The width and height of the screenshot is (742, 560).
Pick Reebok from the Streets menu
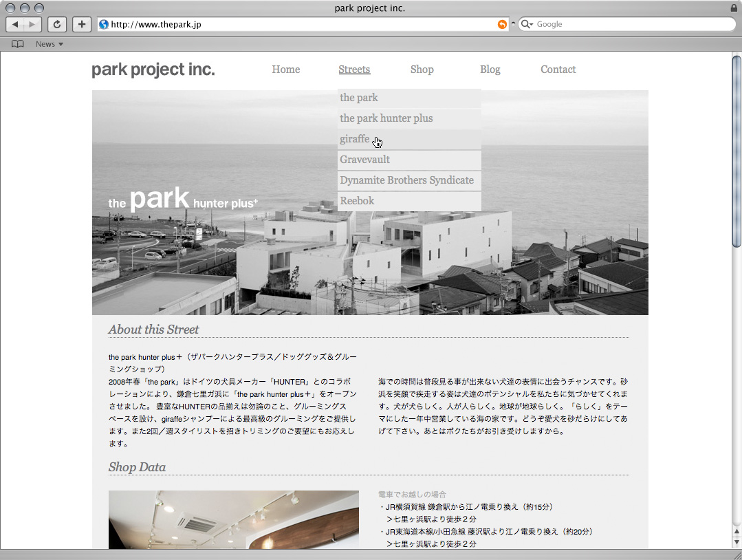click(357, 201)
